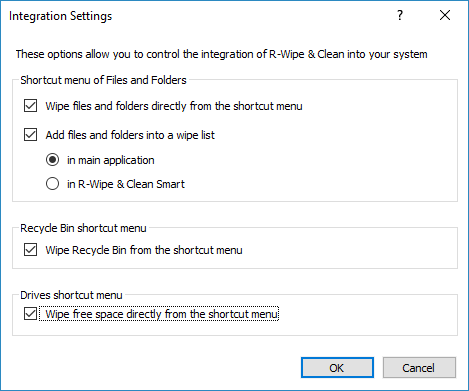
Task: Open help with the question mark icon
Action: (400, 15)
